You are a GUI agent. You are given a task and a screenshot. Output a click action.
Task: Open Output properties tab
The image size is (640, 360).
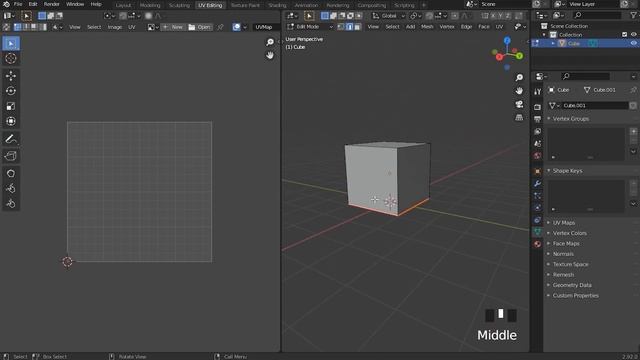tap(537, 119)
